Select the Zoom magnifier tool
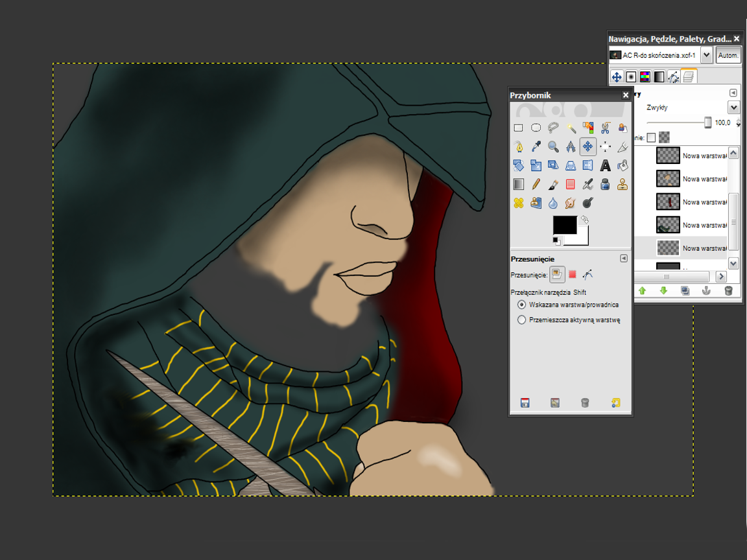Image resolution: width=747 pixels, height=560 pixels. click(x=553, y=146)
